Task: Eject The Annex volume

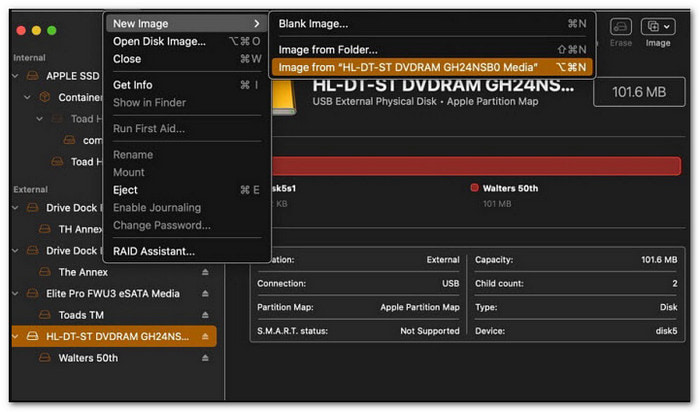Action: pos(205,272)
